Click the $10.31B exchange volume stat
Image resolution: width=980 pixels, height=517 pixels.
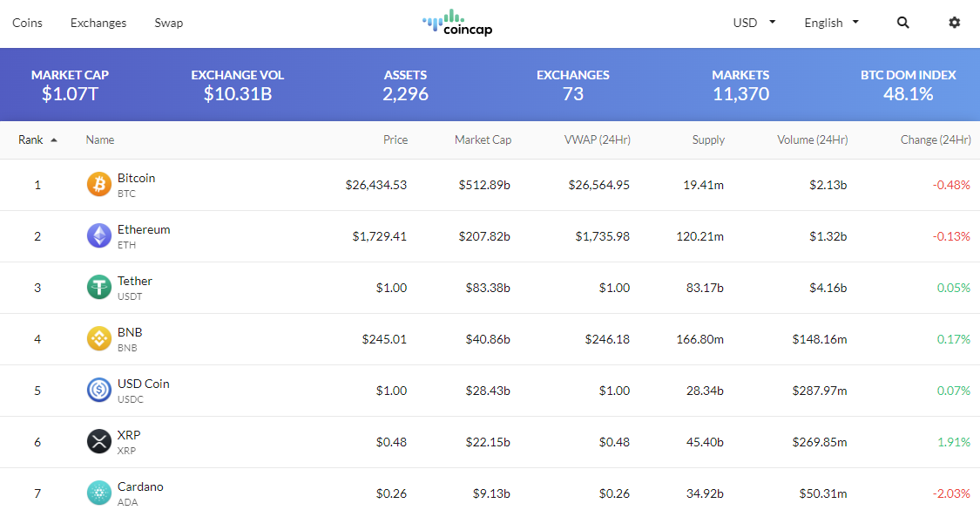[238, 94]
